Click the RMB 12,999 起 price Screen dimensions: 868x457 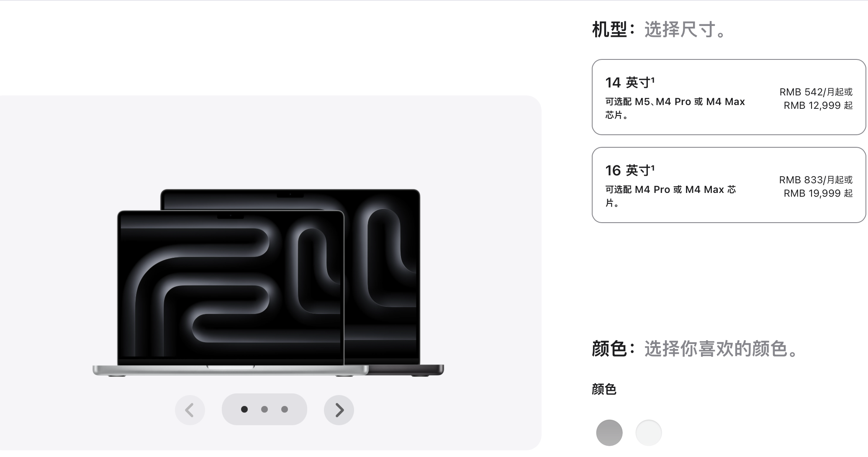pyautogui.click(x=818, y=105)
